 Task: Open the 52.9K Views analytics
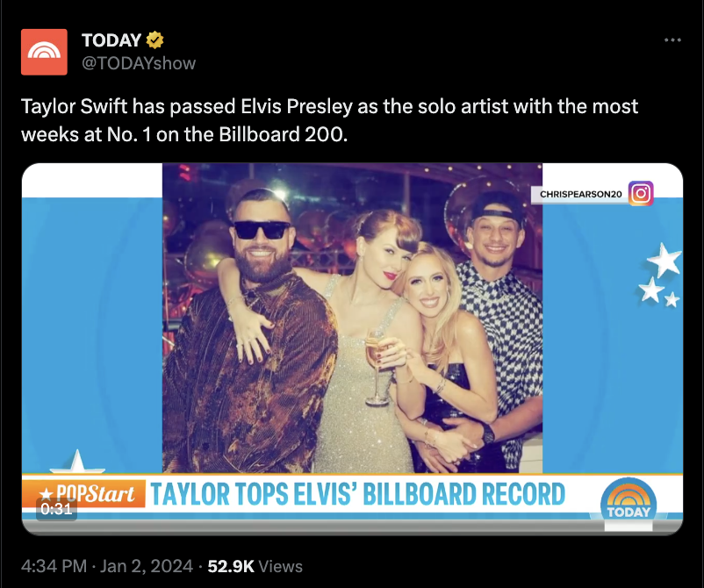pyautogui.click(x=255, y=566)
